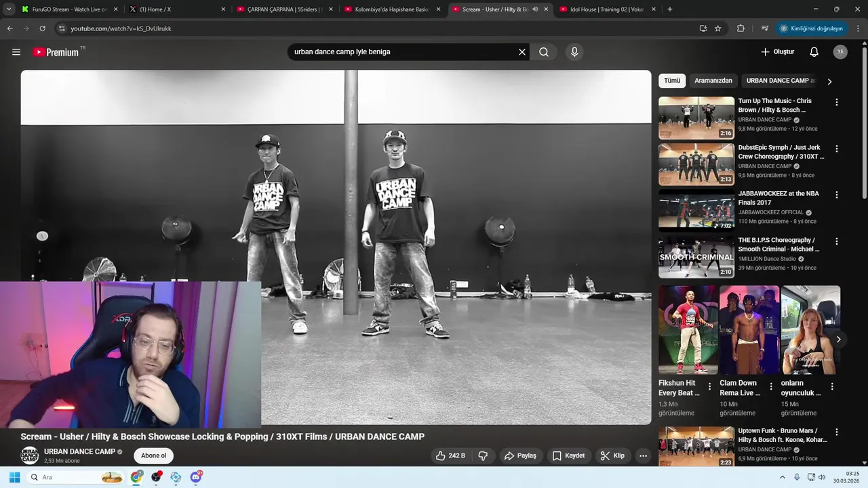
Task: Open Chrome from the taskbar
Action: click(x=136, y=477)
